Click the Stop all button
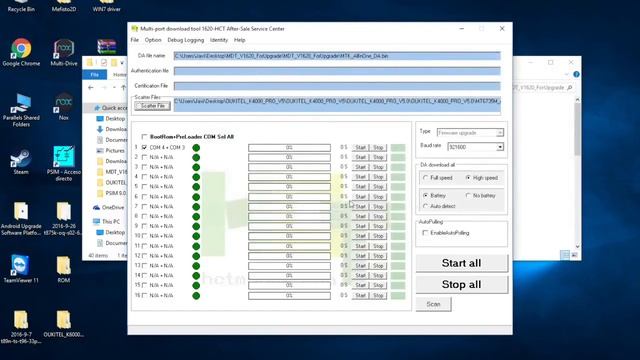Screen dimensions: 640x360 pyautogui.click(x=462, y=284)
